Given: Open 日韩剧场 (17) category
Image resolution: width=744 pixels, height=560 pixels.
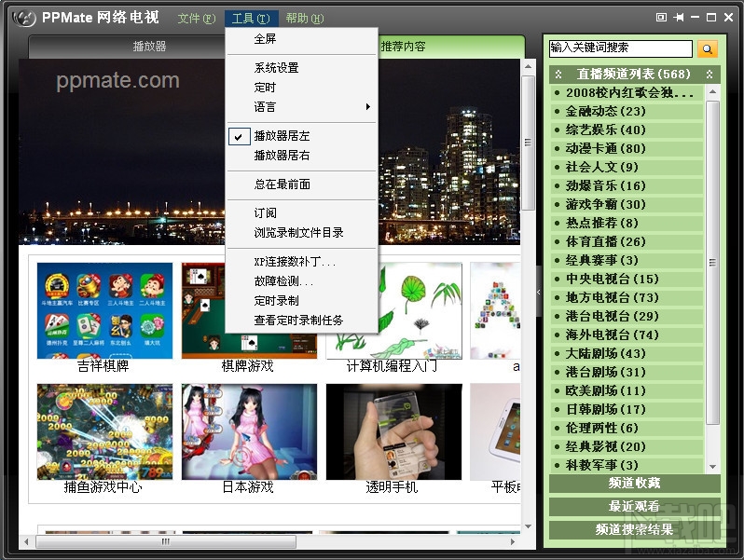Looking at the screenshot, I should click(x=627, y=410).
